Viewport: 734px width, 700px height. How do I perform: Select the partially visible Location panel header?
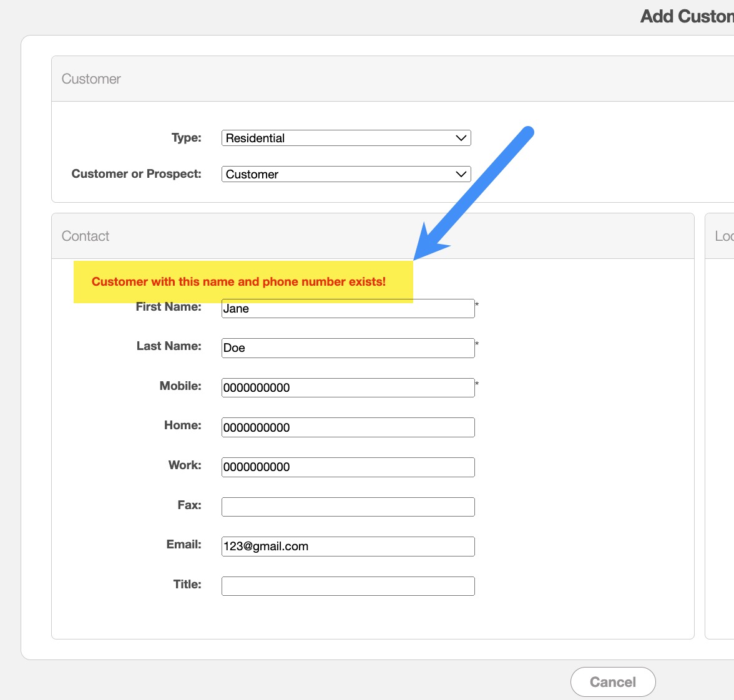[x=723, y=236]
